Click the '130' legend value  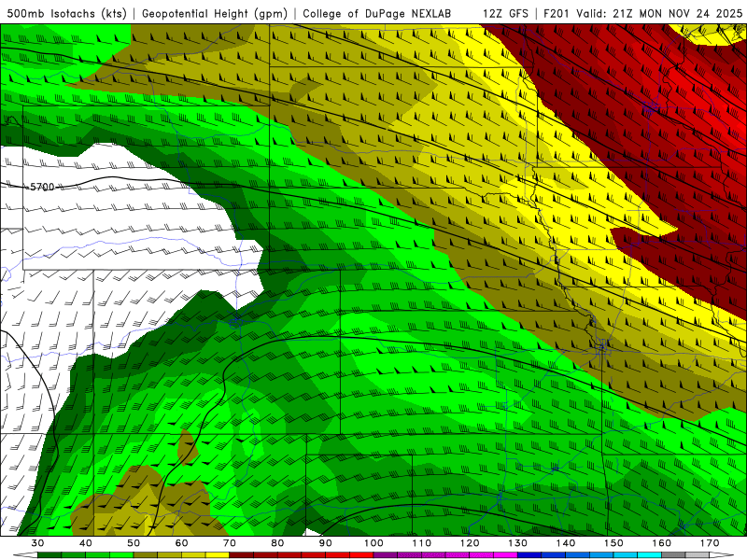tap(517, 543)
